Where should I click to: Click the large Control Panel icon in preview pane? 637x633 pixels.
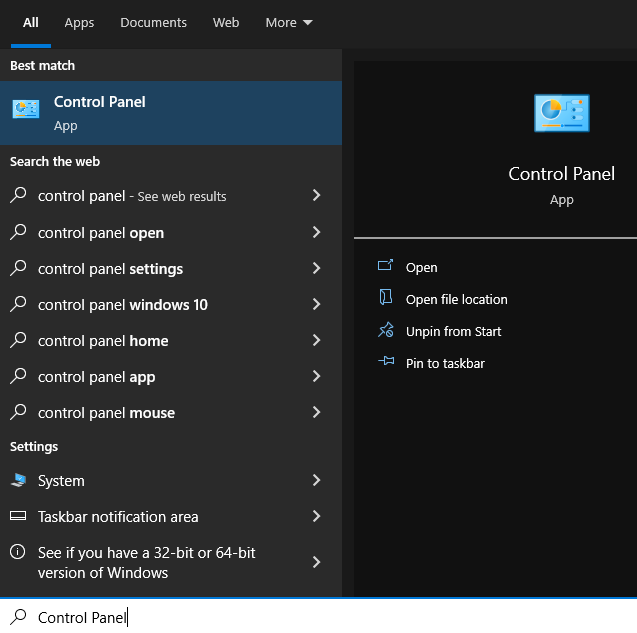pos(561,113)
